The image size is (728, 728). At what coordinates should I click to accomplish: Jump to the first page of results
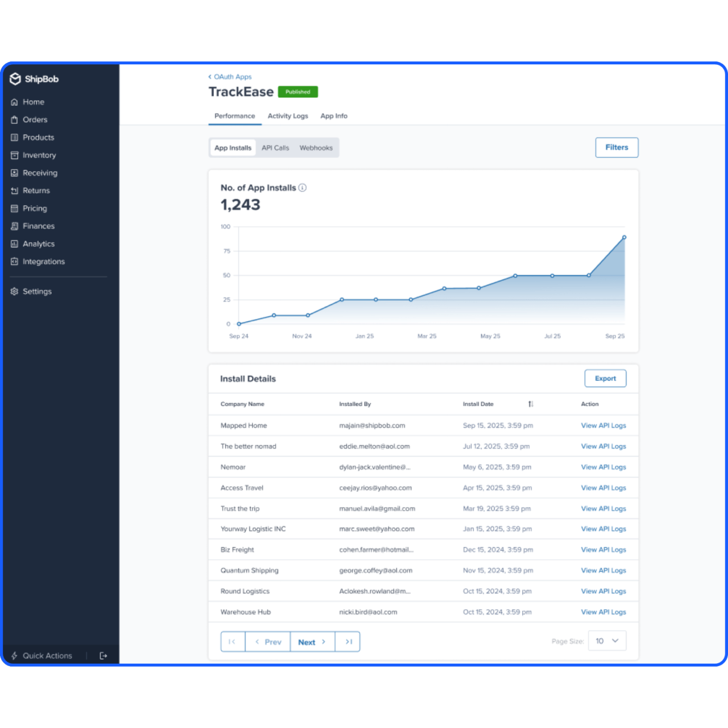click(233, 642)
